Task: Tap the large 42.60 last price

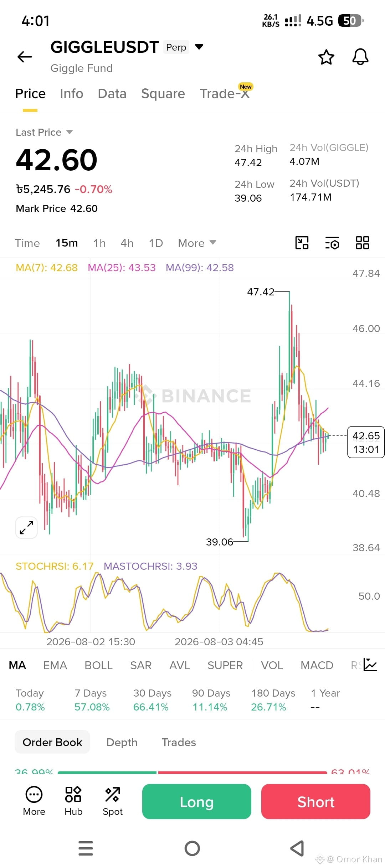Action: pyautogui.click(x=57, y=160)
